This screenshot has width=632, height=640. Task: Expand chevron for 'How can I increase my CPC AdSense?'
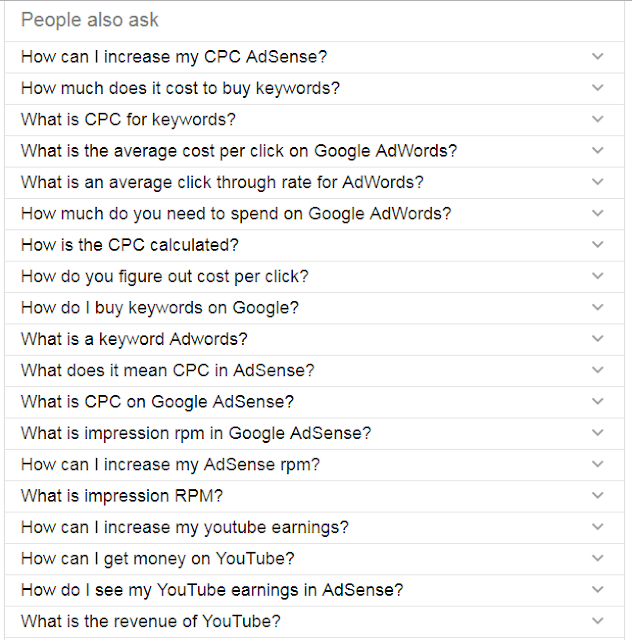[x=597, y=56]
